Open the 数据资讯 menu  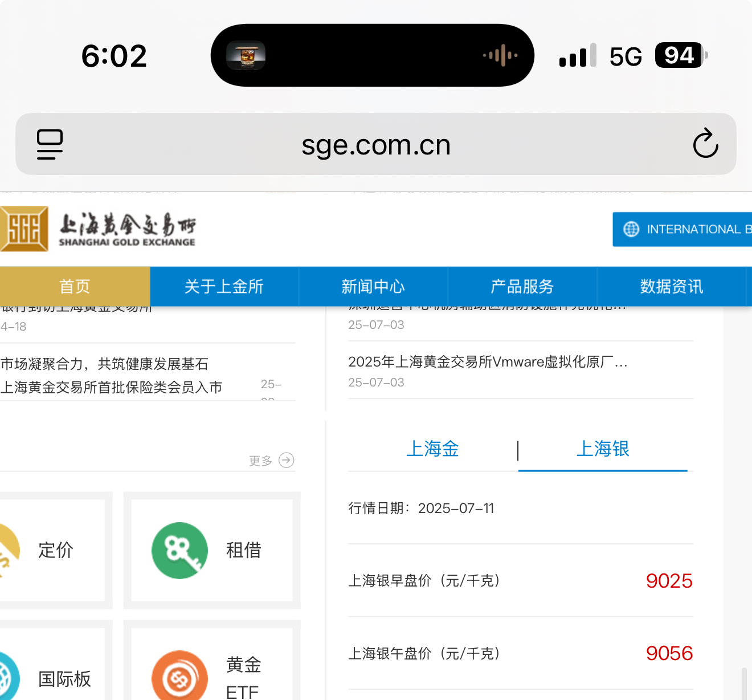(x=672, y=286)
